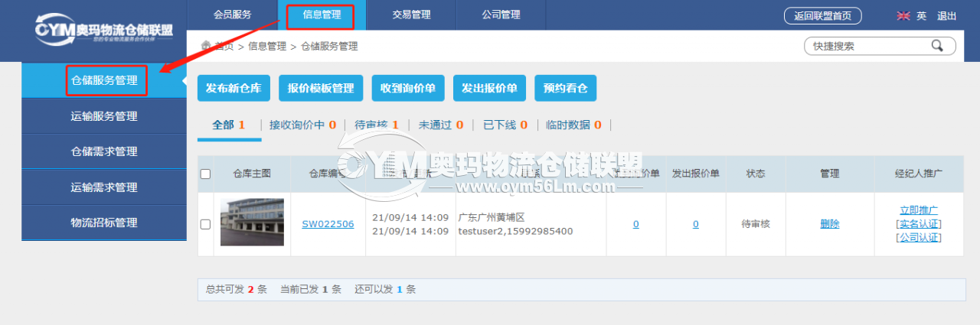This screenshot has height=325, width=980.
Task: Click the 报价模板管理 button
Action: pos(321,88)
